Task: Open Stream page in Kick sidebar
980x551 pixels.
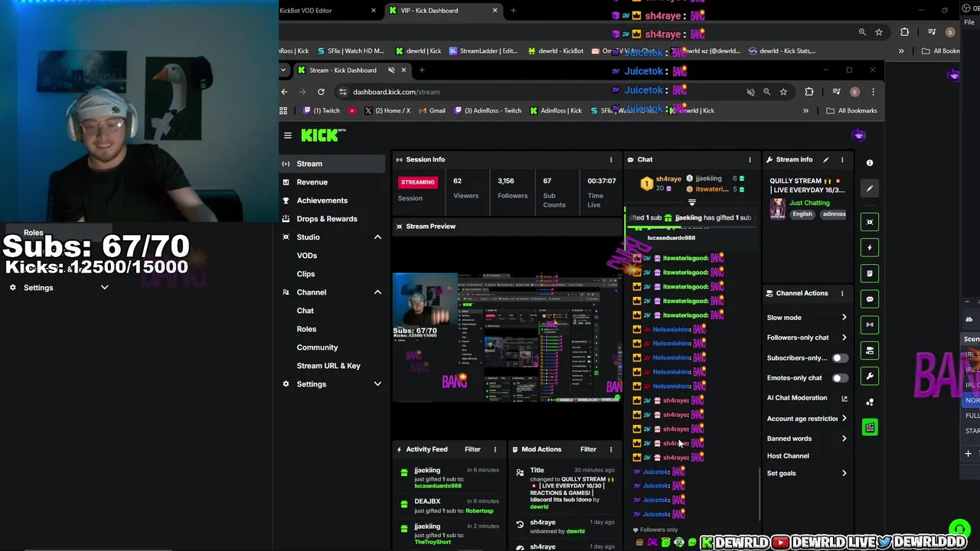Action: click(332, 164)
